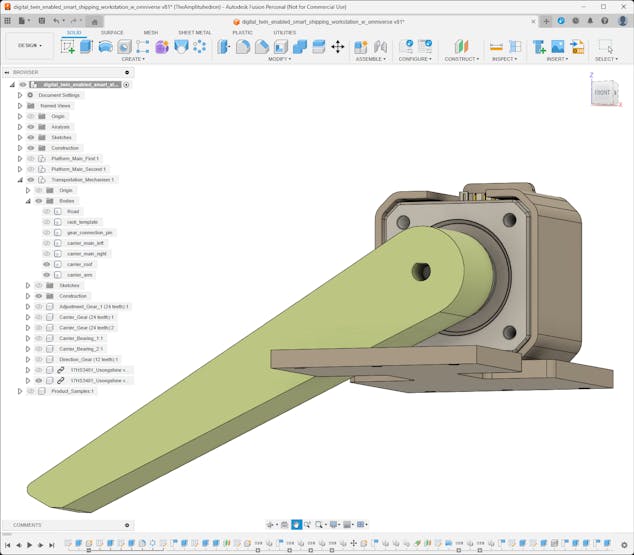This screenshot has height=555, width=634.
Task: Open the MODIFY menu
Action: click(x=280, y=59)
